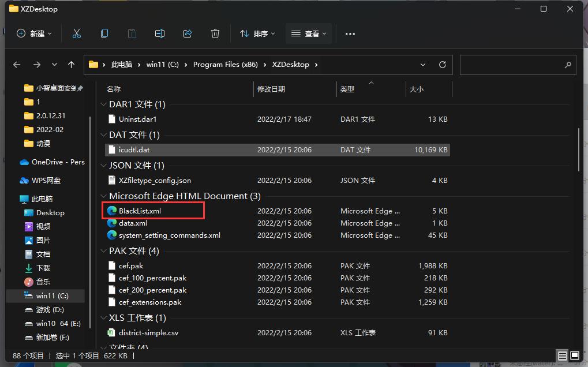Click the Cut scissors icon in toolbar

(77, 33)
